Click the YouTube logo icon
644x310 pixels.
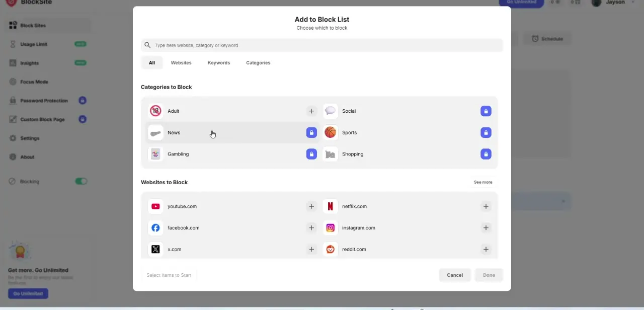tap(155, 206)
